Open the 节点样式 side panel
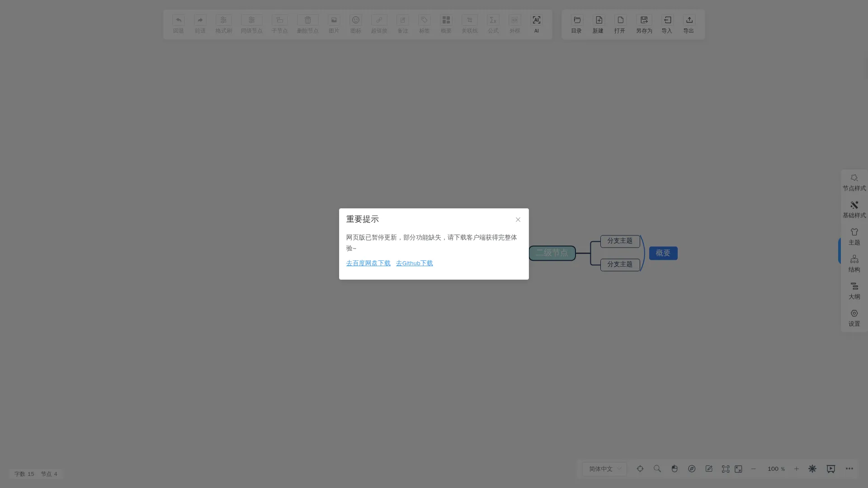The image size is (868, 488). tap(854, 183)
